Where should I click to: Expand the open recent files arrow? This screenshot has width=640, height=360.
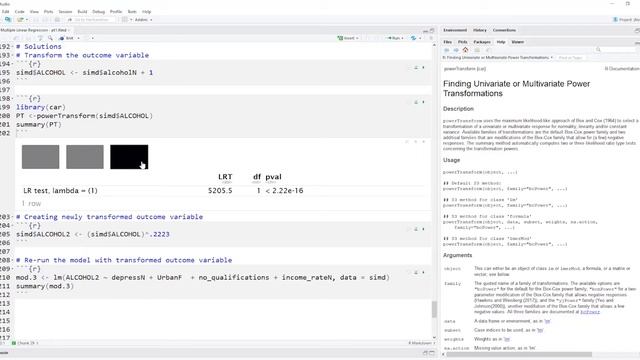tap(27, 20)
